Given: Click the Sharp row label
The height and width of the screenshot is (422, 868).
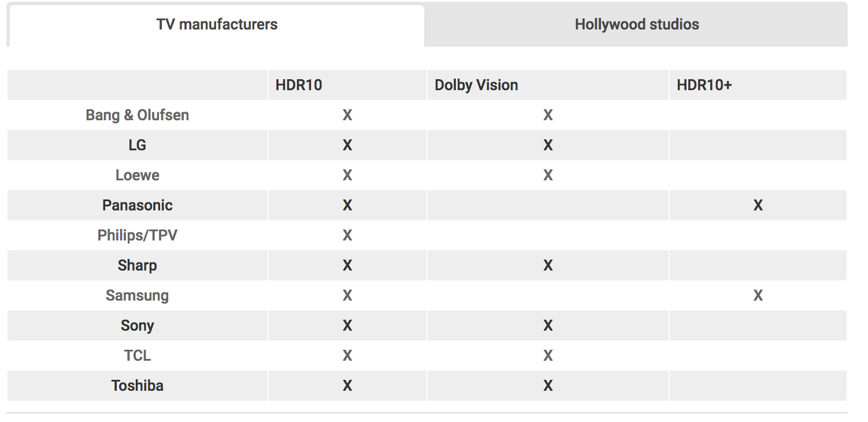Looking at the screenshot, I should [x=138, y=265].
